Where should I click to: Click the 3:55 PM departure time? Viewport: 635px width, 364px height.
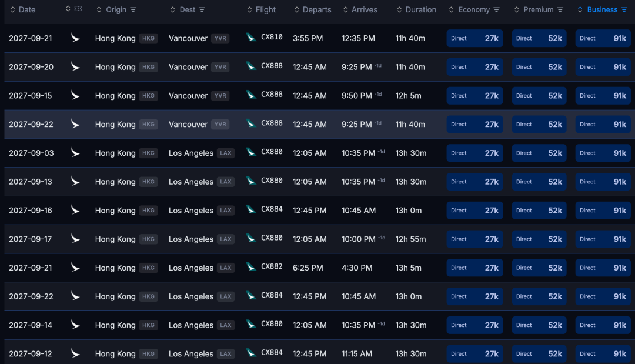pyautogui.click(x=308, y=38)
